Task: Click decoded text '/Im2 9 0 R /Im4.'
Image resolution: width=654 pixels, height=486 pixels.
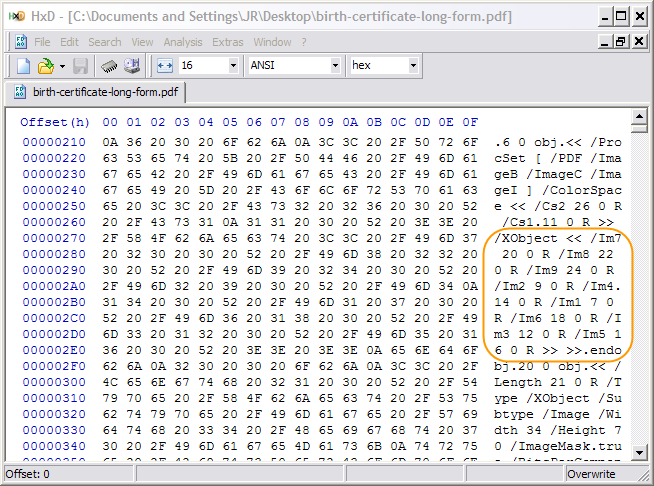Action: pos(558,286)
